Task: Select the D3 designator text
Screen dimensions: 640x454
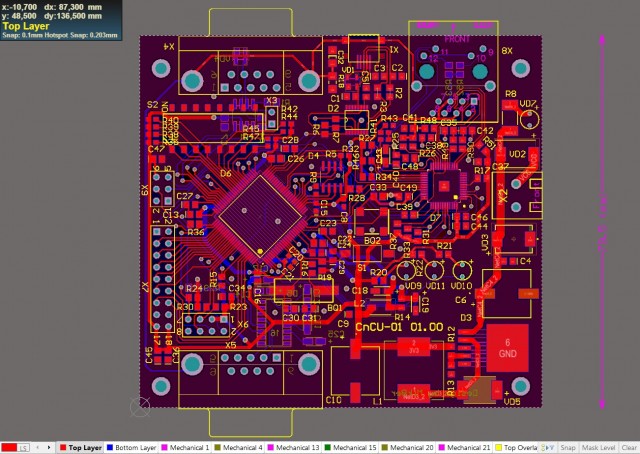Action: 466,318
